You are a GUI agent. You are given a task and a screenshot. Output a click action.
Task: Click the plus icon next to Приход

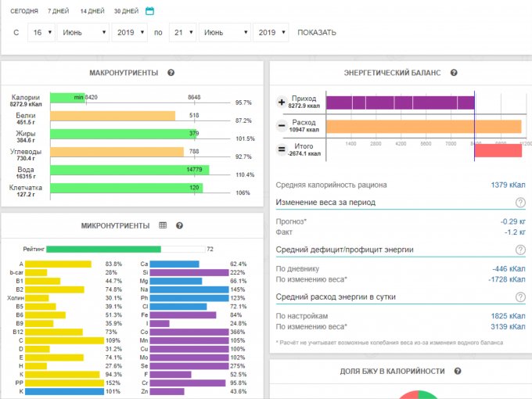[282, 103]
